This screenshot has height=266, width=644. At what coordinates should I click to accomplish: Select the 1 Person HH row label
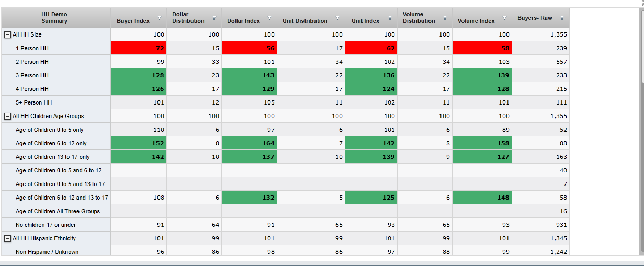32,48
